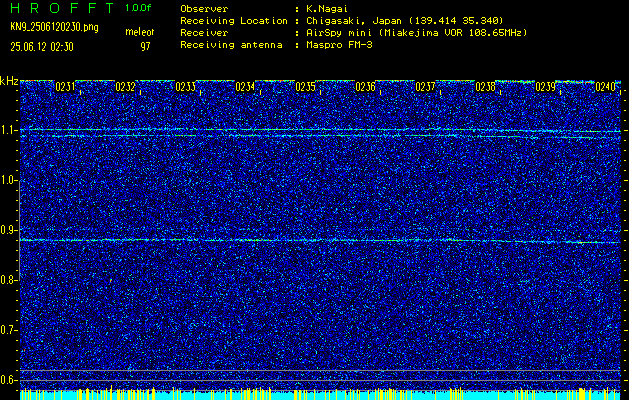Click the 0231 time marker

coord(65,87)
